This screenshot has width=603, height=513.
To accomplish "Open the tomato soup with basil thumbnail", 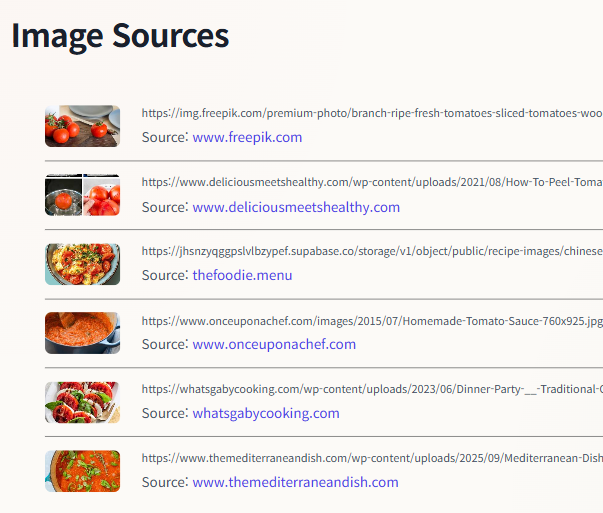I will [82, 471].
